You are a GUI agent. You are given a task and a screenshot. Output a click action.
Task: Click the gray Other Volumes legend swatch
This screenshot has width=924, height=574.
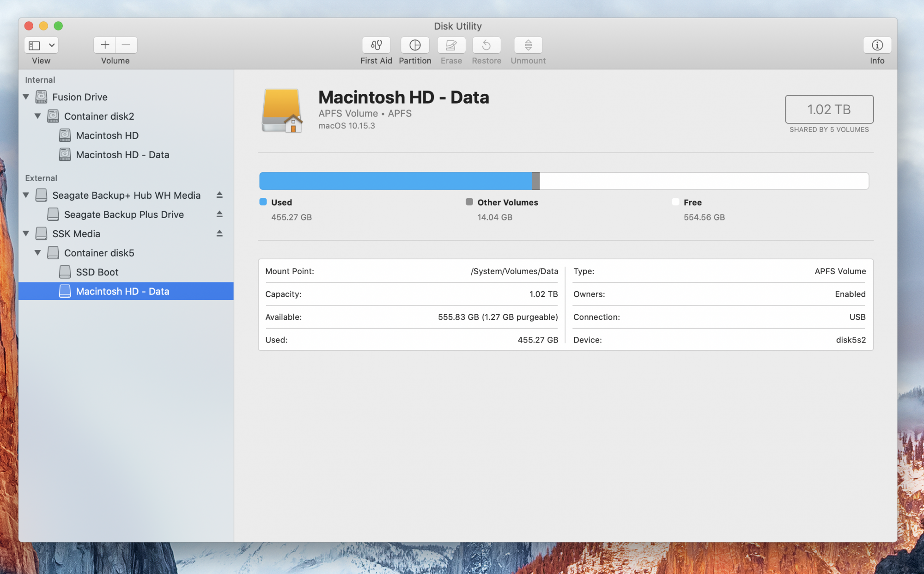coord(469,202)
